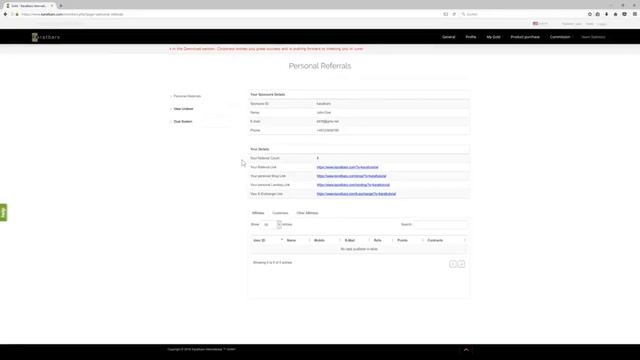
Task: Sort table by User ID column
Action: [268, 240]
